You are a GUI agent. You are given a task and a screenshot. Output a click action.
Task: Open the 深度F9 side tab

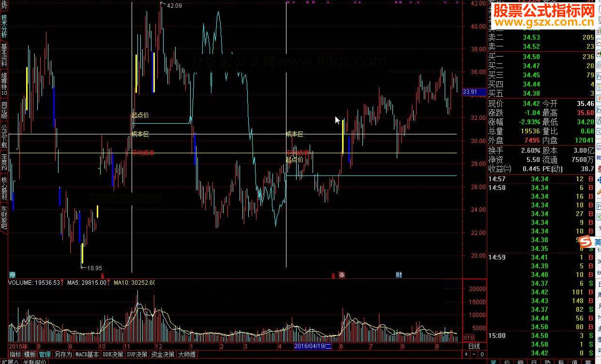point(4,162)
